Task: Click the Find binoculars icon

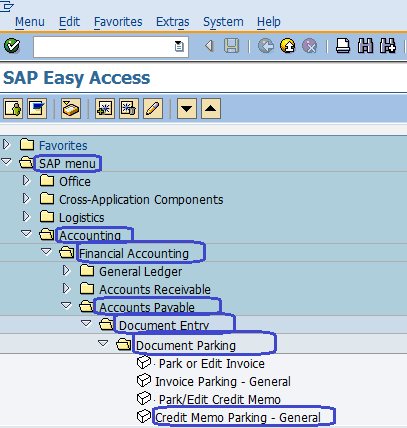Action: tap(365, 46)
